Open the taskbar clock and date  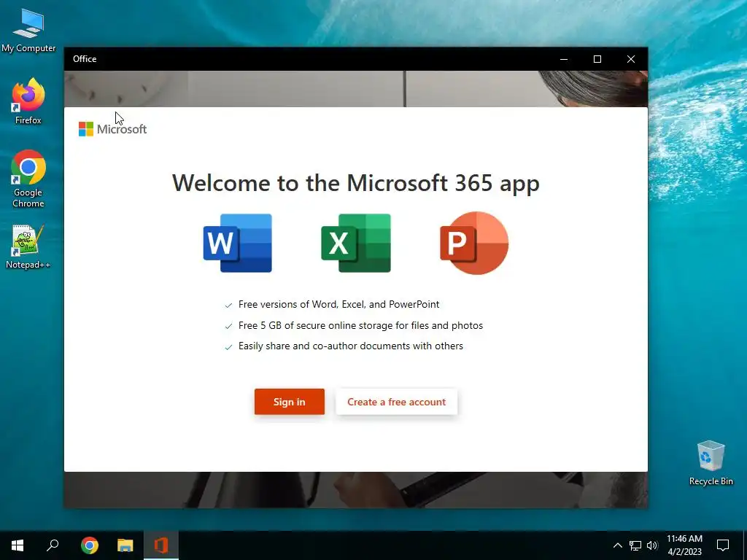[x=684, y=545]
